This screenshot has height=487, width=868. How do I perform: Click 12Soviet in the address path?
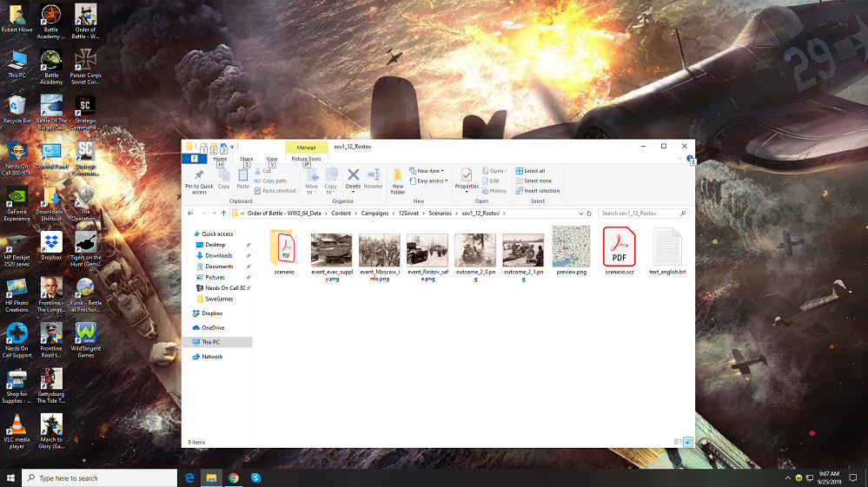(x=408, y=214)
